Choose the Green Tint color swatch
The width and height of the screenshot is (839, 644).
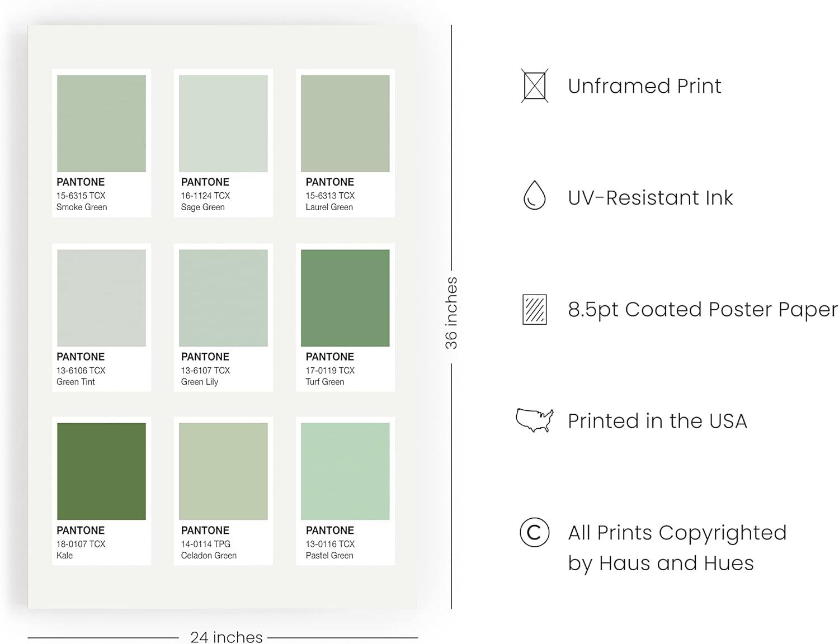pos(101,298)
